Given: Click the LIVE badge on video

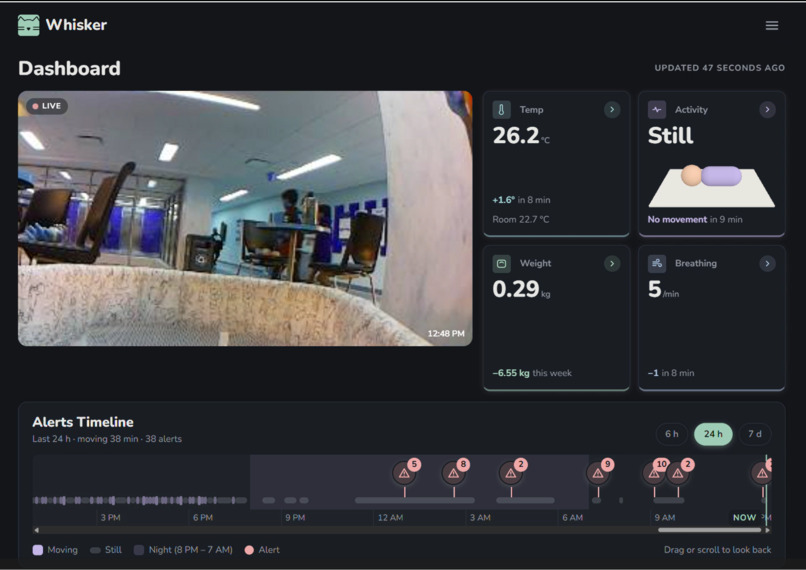Looking at the screenshot, I should click(47, 106).
